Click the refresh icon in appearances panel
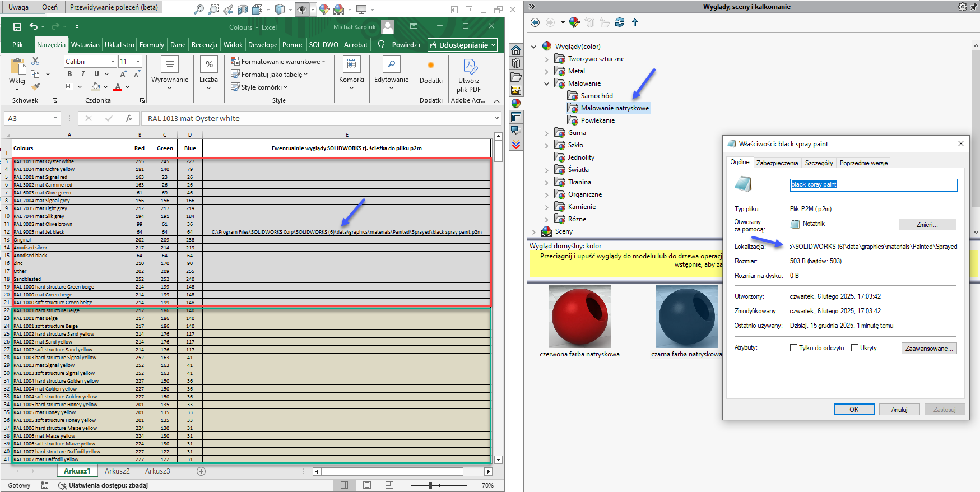The height and width of the screenshot is (492, 980). (x=619, y=22)
